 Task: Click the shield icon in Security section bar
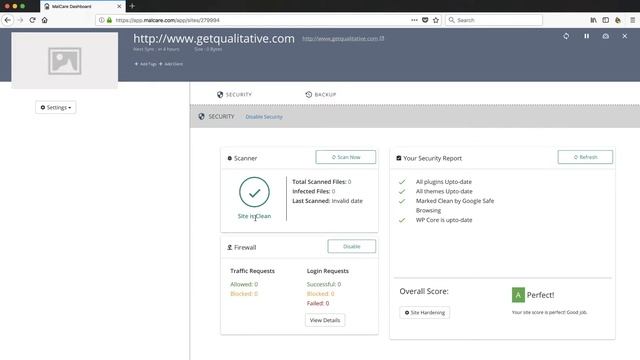[201, 116]
